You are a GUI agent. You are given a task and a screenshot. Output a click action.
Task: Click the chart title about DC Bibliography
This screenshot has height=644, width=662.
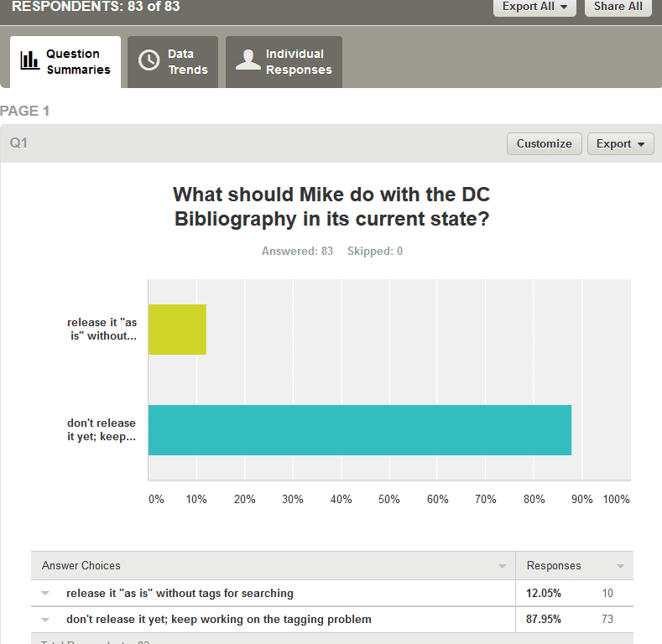coord(331,207)
